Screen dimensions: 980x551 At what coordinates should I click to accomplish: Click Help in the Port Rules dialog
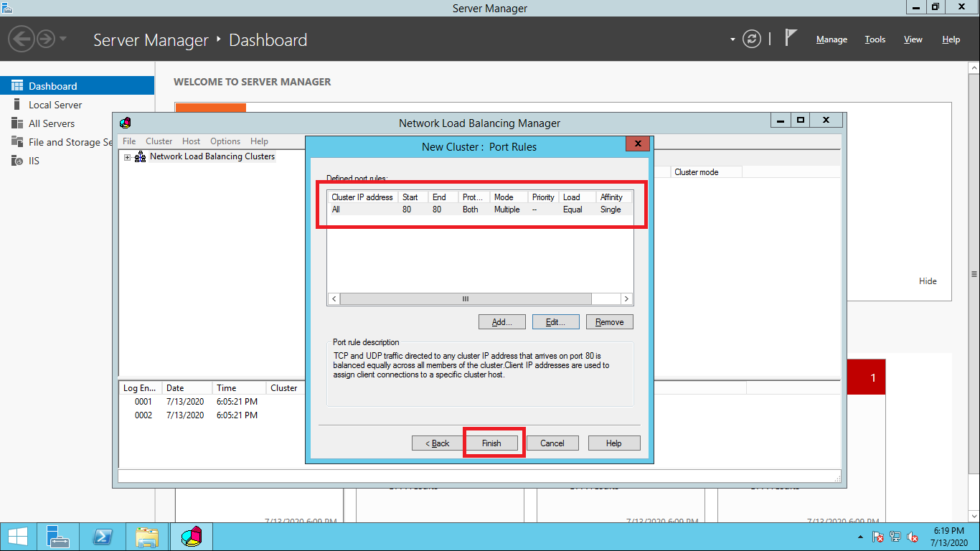click(614, 443)
